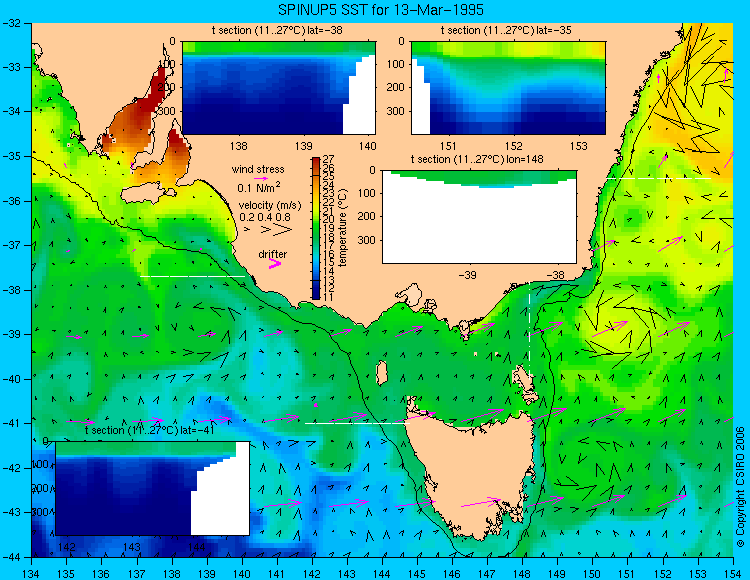This screenshot has height=580, width=750.
Task: Click the white dashed section line at lat=-41
Action: (357, 423)
